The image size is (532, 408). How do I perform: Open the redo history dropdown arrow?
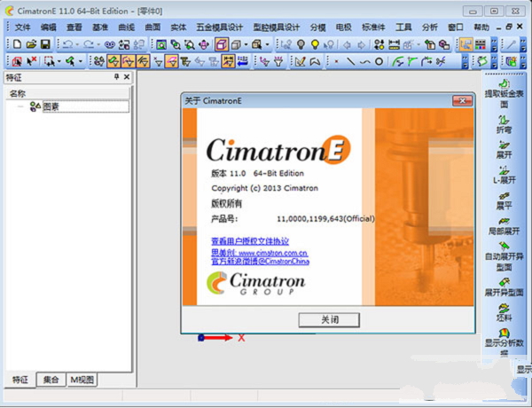(98, 44)
